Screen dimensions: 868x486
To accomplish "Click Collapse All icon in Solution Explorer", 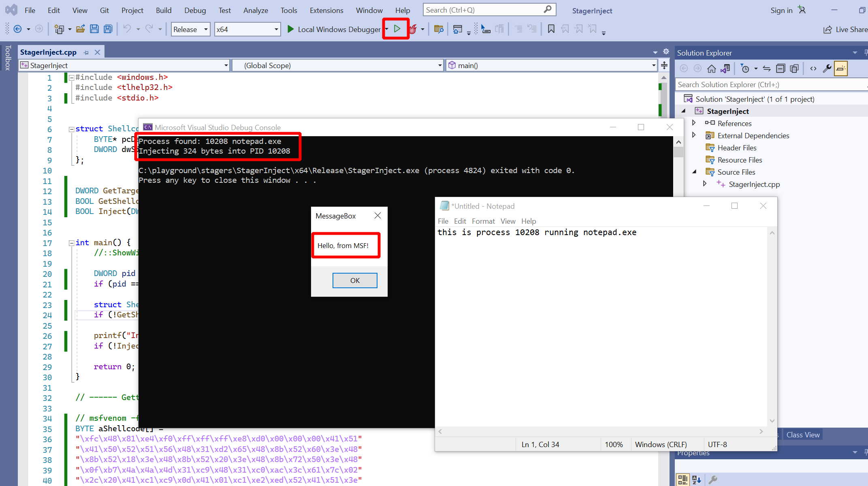I will [x=781, y=69].
